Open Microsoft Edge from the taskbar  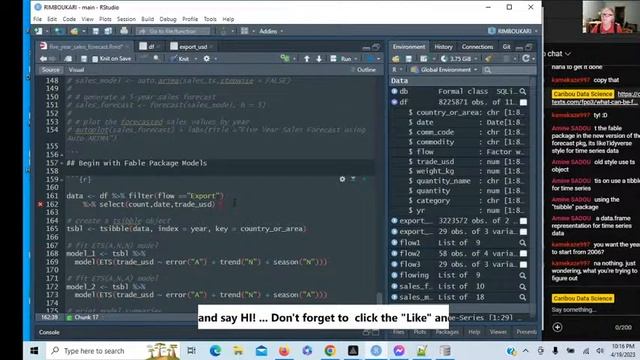tap(216, 351)
